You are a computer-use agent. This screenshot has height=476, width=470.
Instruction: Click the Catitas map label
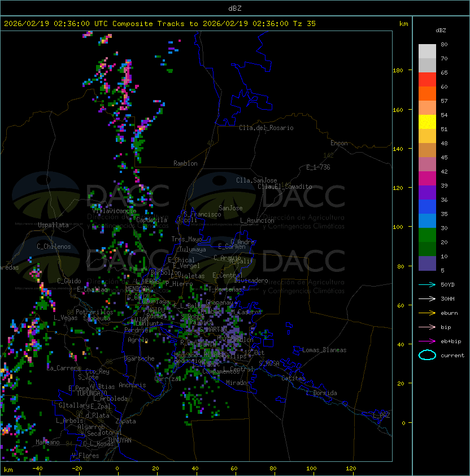click(x=293, y=378)
